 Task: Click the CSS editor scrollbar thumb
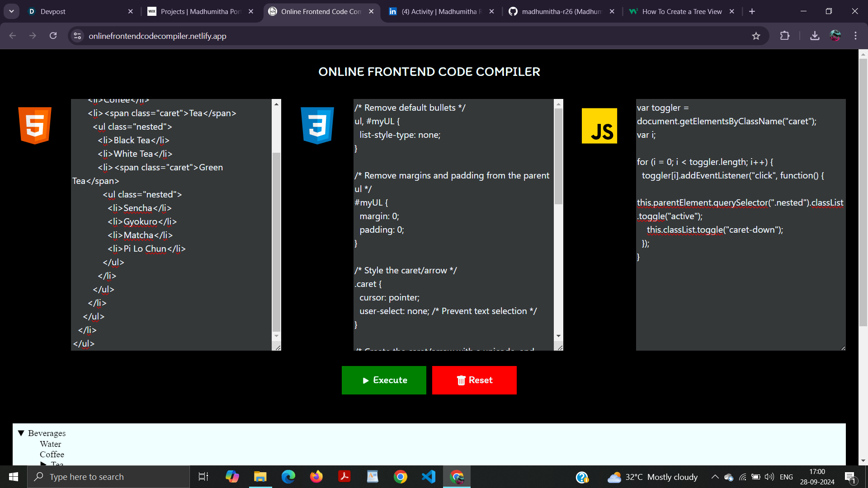coord(558,156)
